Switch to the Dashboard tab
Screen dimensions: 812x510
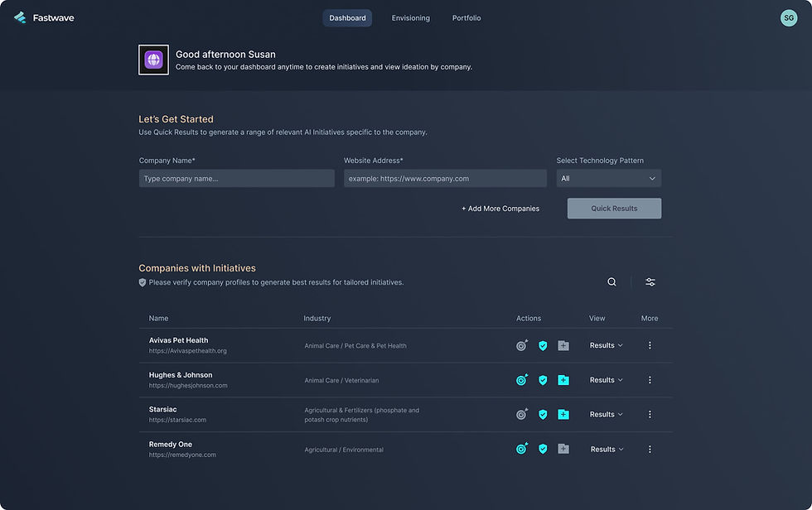click(x=347, y=18)
